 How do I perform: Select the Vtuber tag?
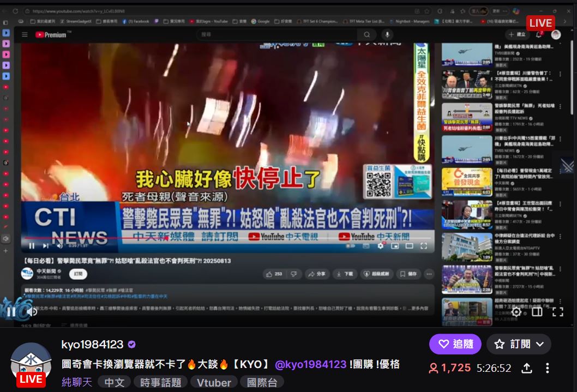214,382
